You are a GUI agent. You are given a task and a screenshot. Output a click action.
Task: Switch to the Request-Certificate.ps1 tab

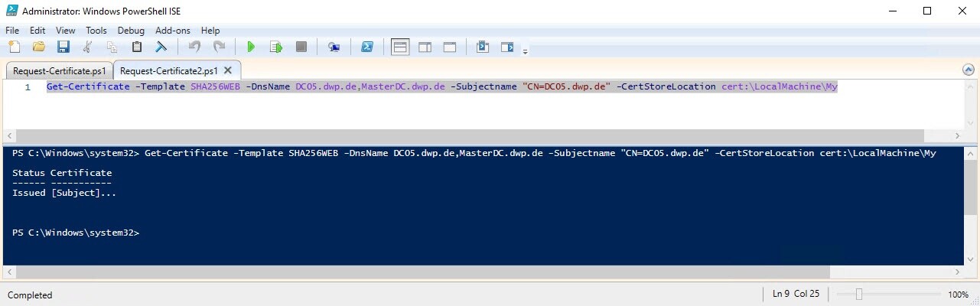(59, 70)
